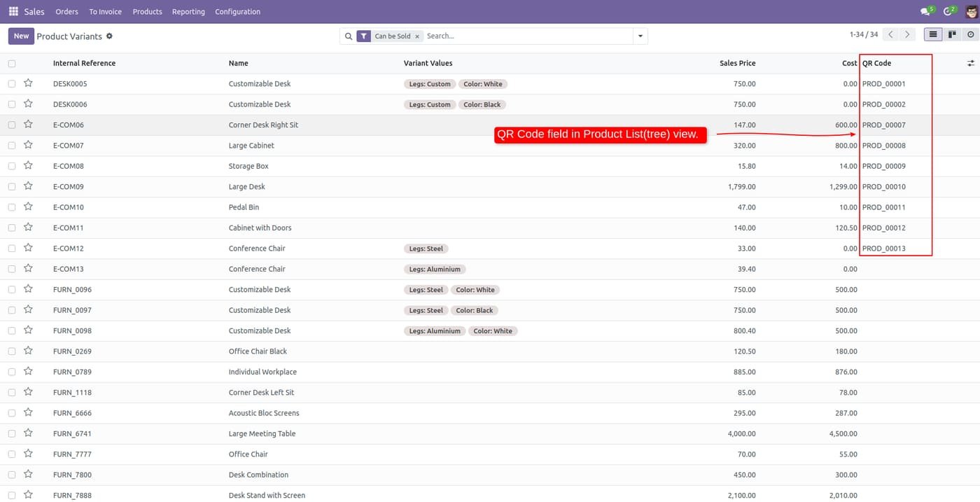Star the E-COM11 Cabinet with Doors row

pyautogui.click(x=28, y=228)
